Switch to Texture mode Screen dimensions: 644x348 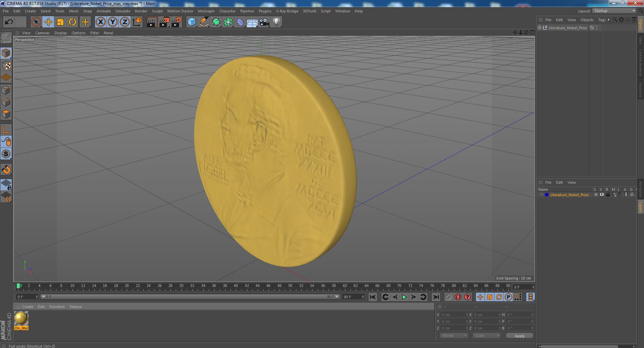(x=6, y=66)
